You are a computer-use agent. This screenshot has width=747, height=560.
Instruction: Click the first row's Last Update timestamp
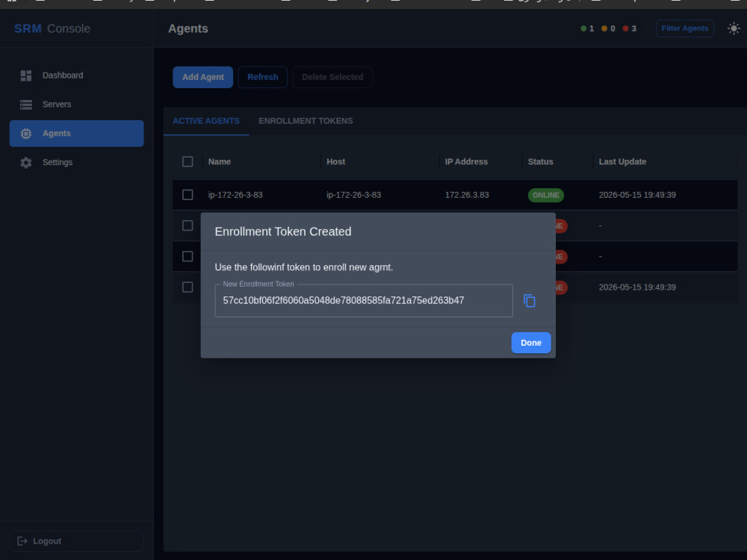pos(637,195)
